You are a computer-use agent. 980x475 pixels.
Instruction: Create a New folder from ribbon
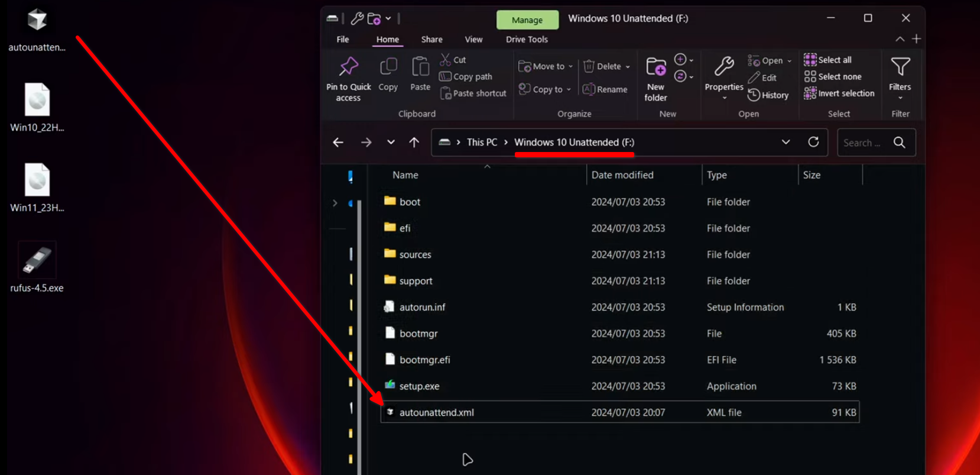pyautogui.click(x=656, y=79)
